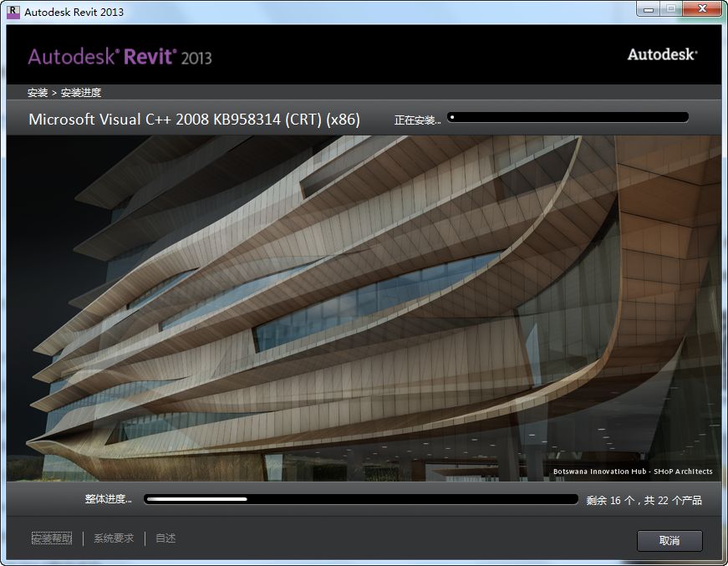
Task: Click the 正在安装 status label
Action: point(415,118)
